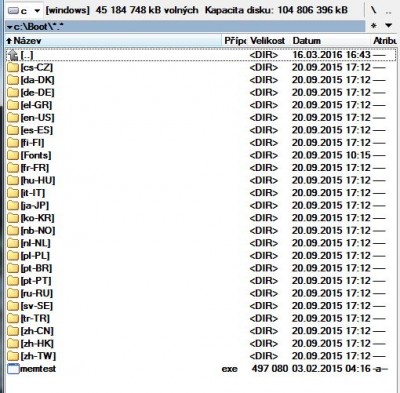
Task: Sort by Přípona column header
Action: 235,41
